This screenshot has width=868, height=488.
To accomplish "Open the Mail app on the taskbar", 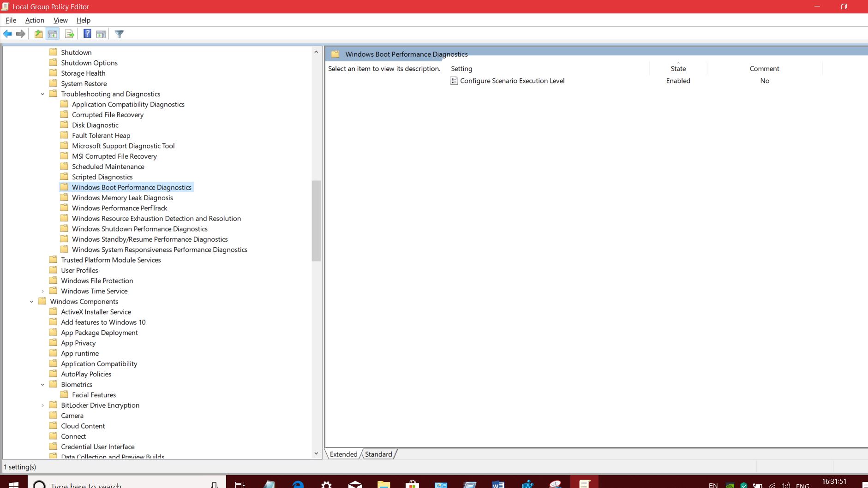I will [x=355, y=484].
